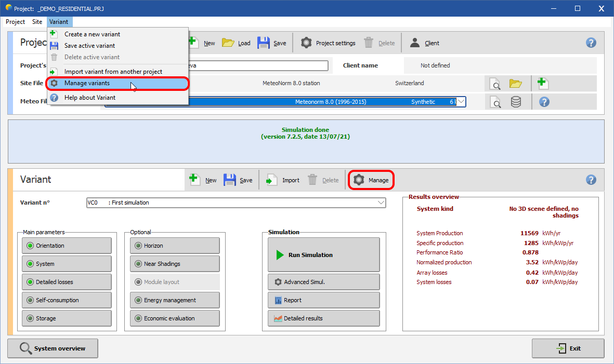Maximize the application window
This screenshot has width=614, height=364.
click(578, 8)
